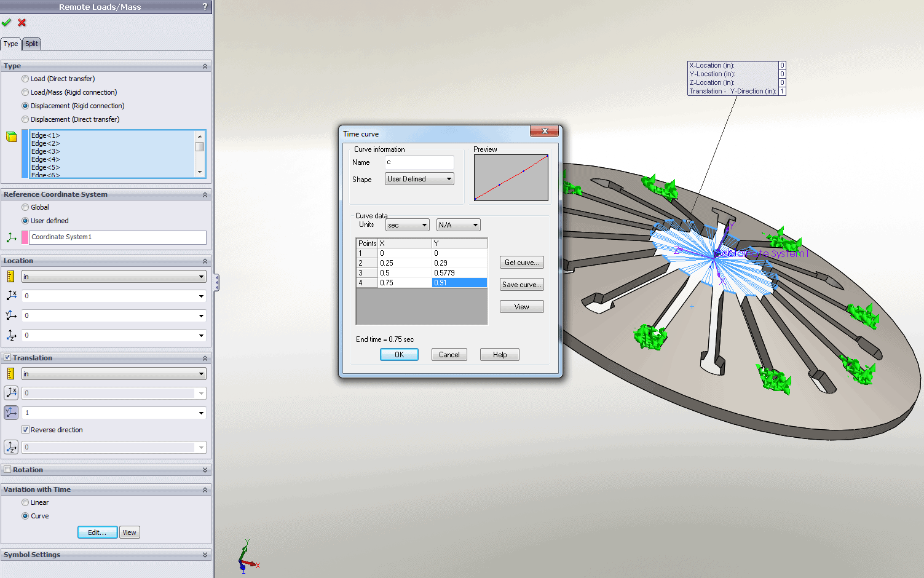
Task: Select Displacement (Direct transfer) option
Action: click(x=25, y=119)
